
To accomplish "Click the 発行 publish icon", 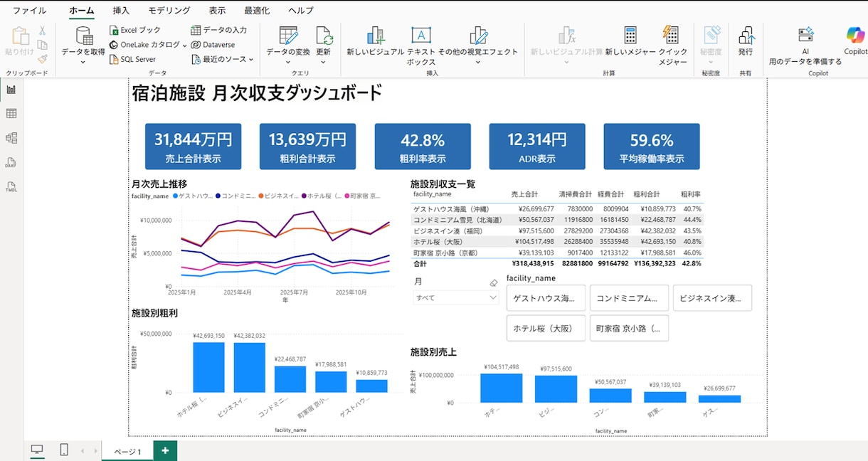I will [746, 36].
